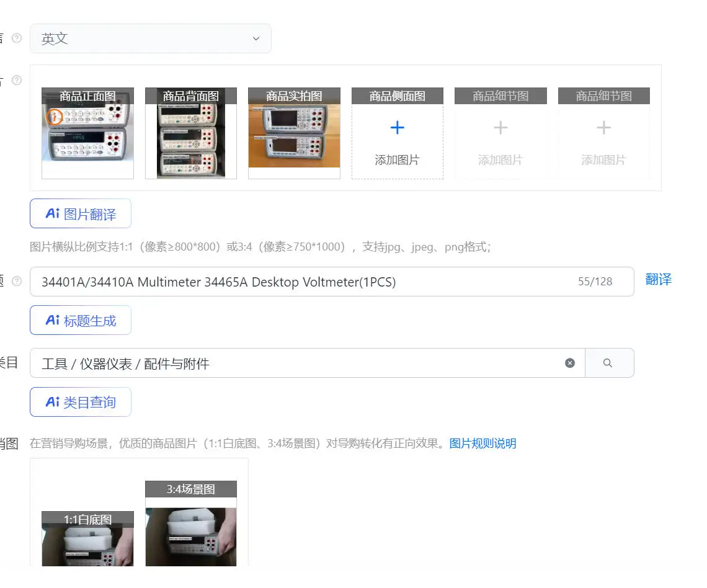Click the product title input field
Viewport: 707px width, 588px height.
pyautogui.click(x=332, y=282)
